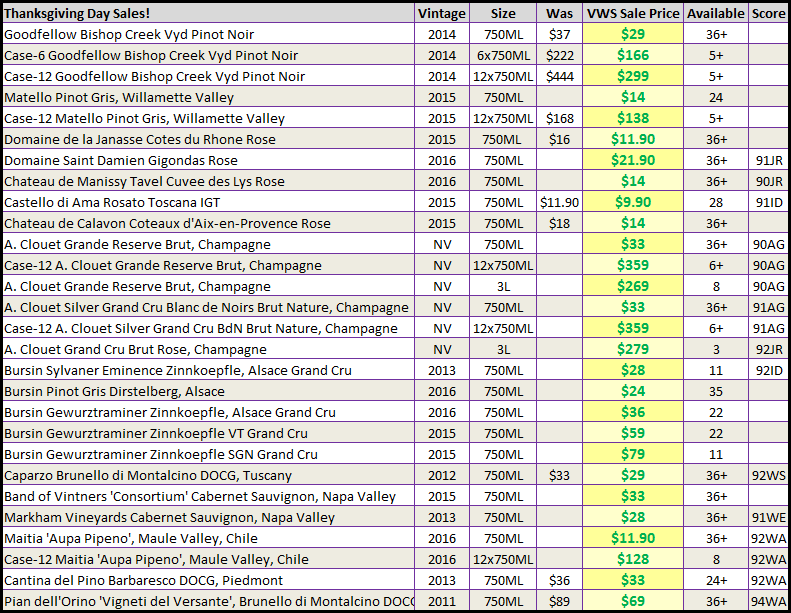This screenshot has width=791, height=613.
Task: Click the $128 sale price cell
Action: [x=633, y=560]
